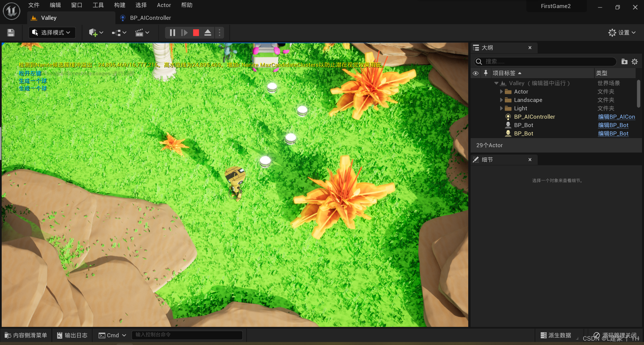Viewport: 644px width, 345px height.
Task: Switch to the Valley level tab
Action: click(71, 18)
